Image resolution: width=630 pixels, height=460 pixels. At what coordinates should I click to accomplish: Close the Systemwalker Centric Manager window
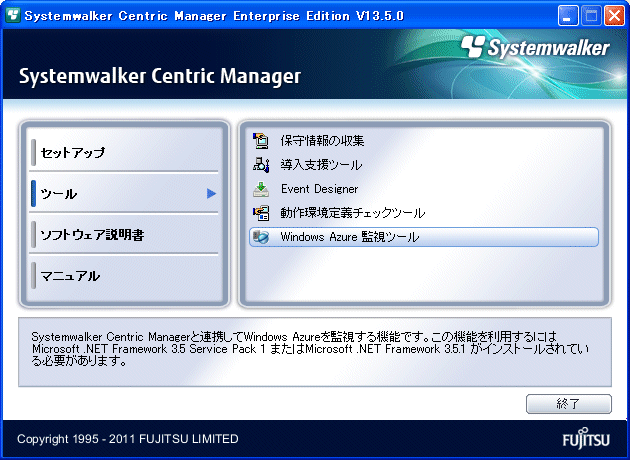(615, 16)
